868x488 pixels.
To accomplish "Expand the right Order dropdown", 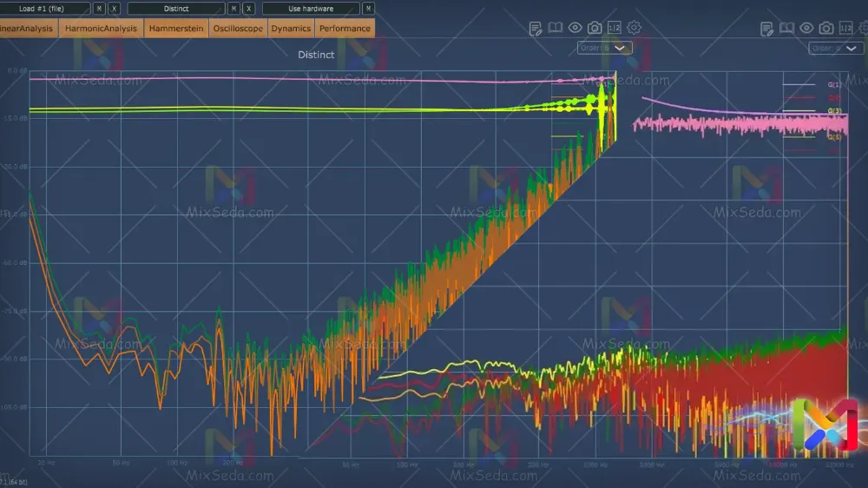I will [834, 49].
